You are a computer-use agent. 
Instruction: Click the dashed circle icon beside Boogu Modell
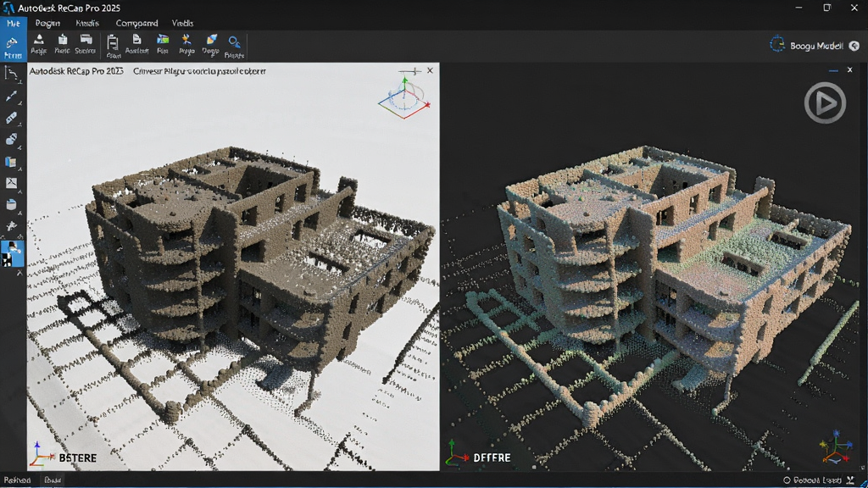click(x=777, y=45)
